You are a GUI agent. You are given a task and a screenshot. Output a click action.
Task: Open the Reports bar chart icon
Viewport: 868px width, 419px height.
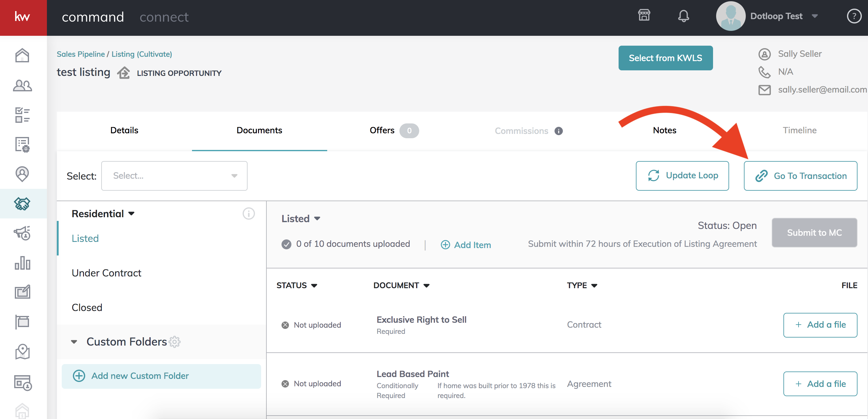[x=22, y=263]
